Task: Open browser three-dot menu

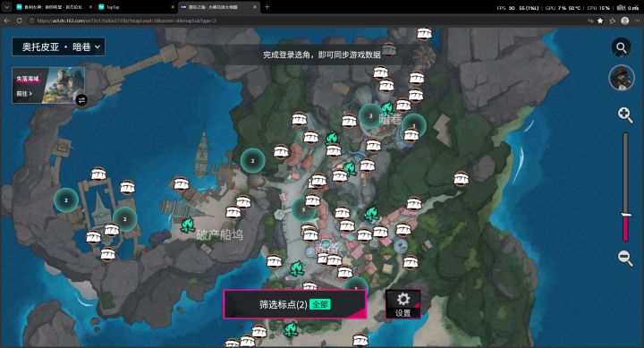Action: point(637,21)
